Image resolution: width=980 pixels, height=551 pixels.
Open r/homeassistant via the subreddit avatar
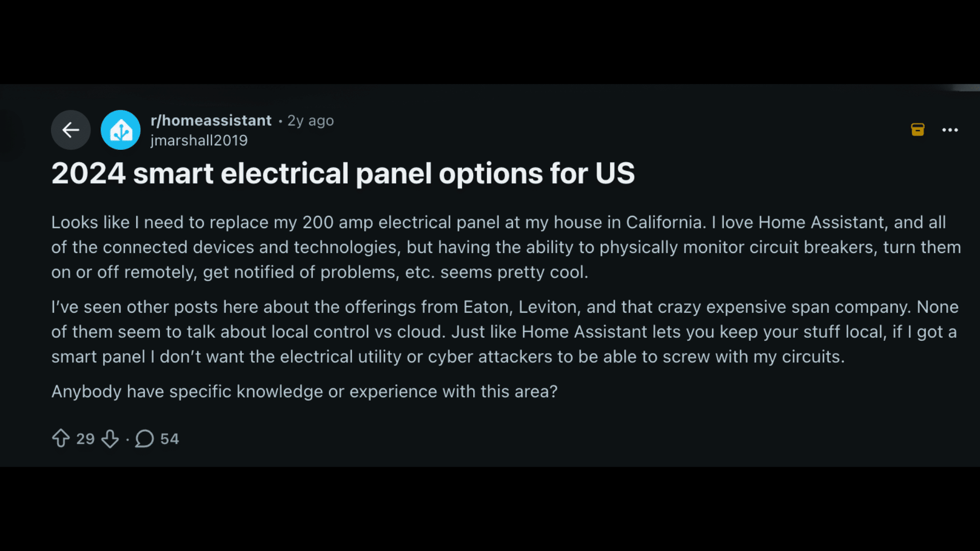[120, 130]
